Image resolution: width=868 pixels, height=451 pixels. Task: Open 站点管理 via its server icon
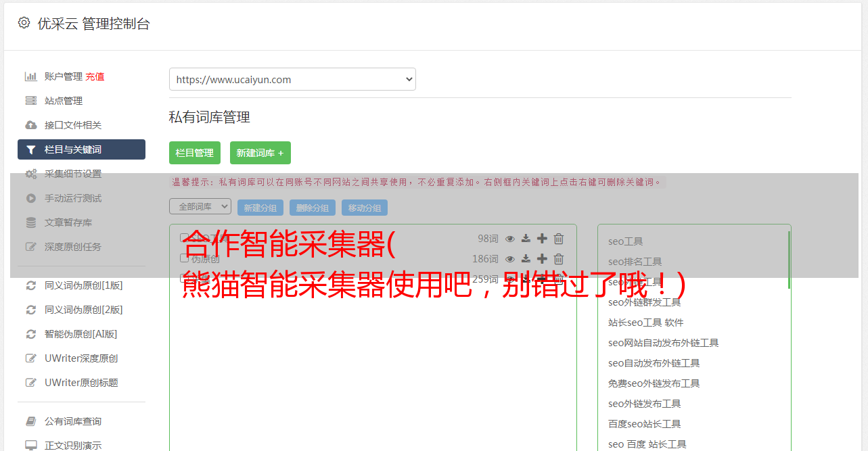click(x=30, y=101)
